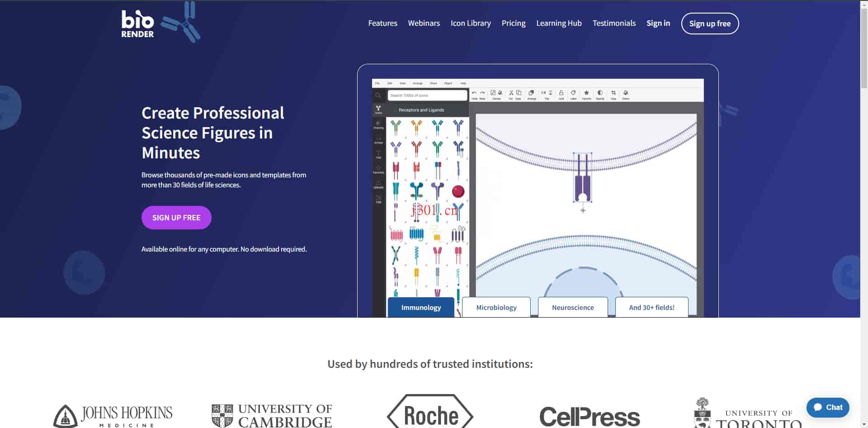Select the Text sidebar tool
This screenshot has width=868, height=428.
click(378, 155)
